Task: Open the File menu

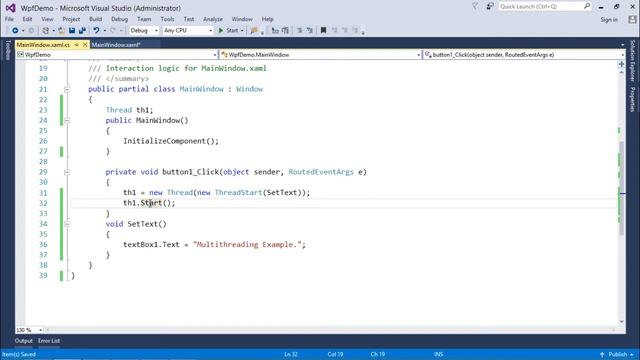Action: click(x=9, y=19)
